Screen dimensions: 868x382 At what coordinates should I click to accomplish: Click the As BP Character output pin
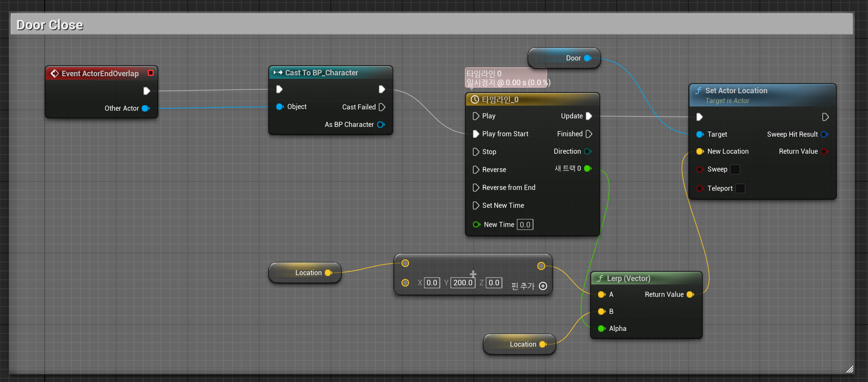tap(381, 124)
